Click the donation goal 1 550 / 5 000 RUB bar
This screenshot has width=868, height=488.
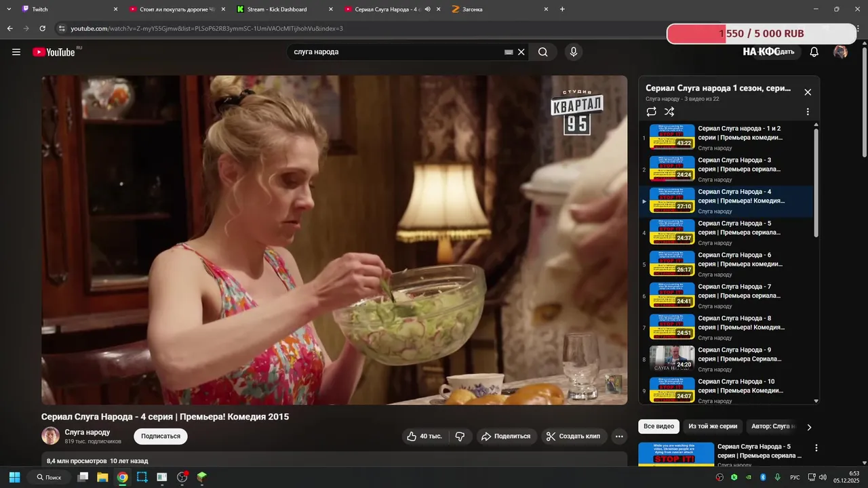762,33
